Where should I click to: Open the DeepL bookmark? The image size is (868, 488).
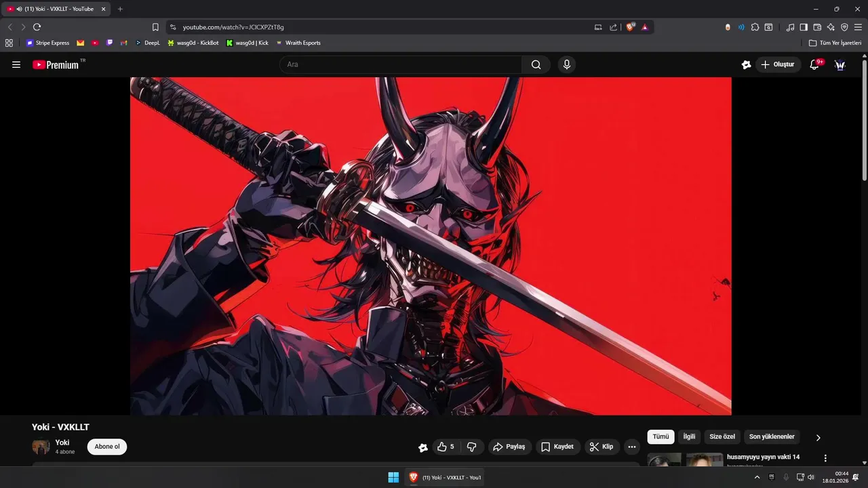(x=147, y=43)
